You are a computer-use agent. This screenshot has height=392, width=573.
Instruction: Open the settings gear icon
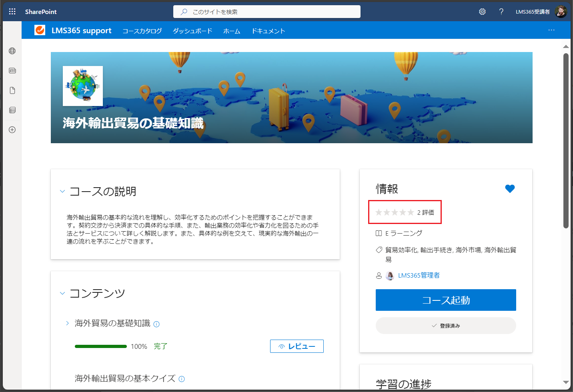(482, 12)
